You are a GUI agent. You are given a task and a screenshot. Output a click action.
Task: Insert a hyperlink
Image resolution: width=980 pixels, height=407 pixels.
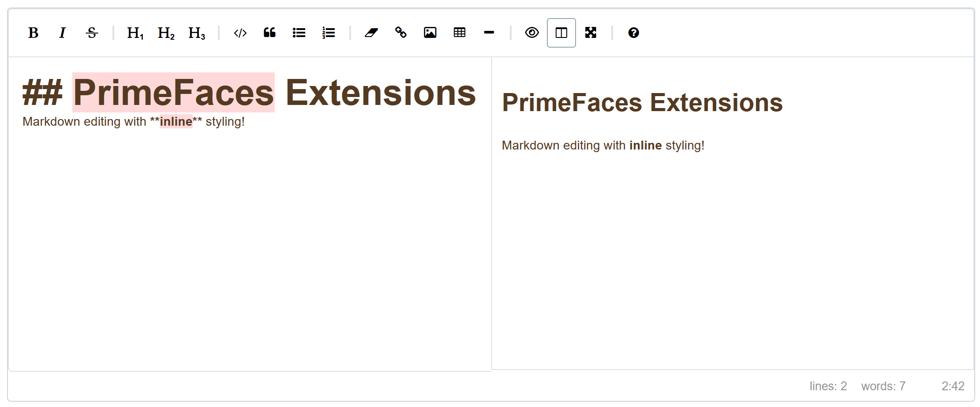401,33
